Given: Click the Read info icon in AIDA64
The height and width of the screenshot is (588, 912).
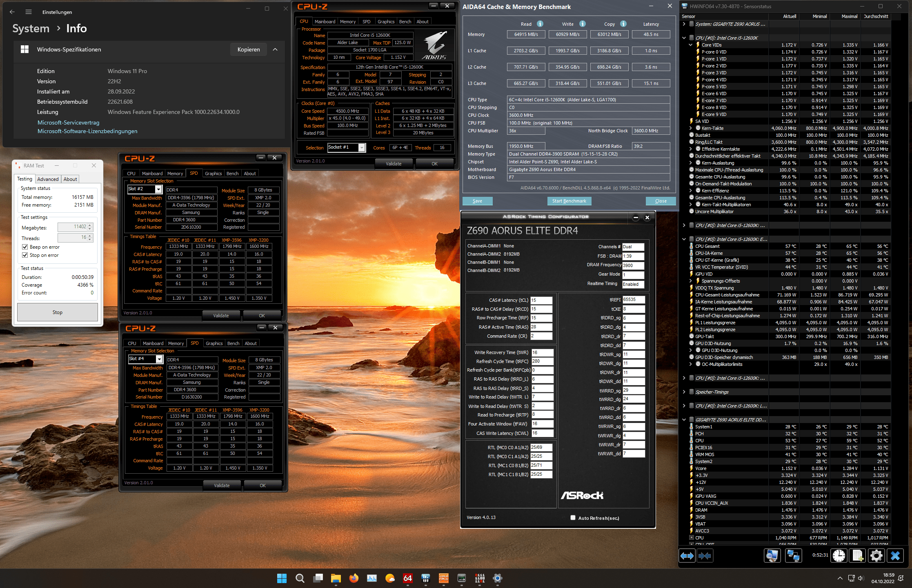Looking at the screenshot, I should [x=540, y=24].
